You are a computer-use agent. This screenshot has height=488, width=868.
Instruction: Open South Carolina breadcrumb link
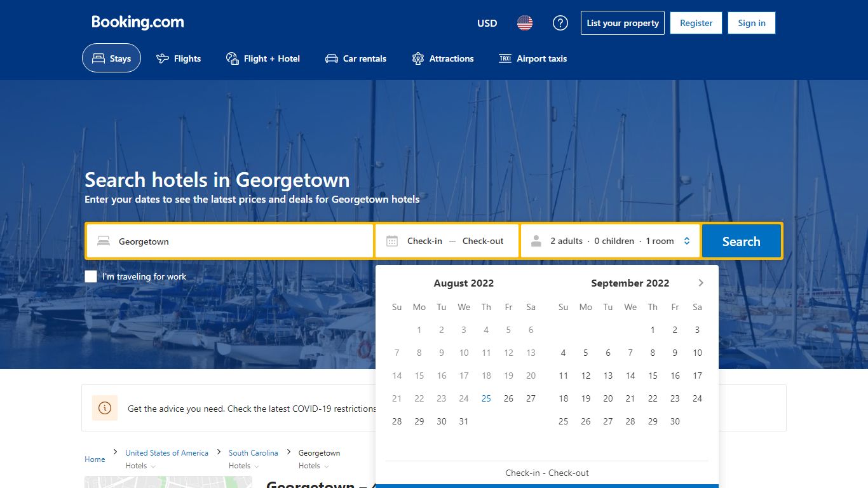click(254, 453)
